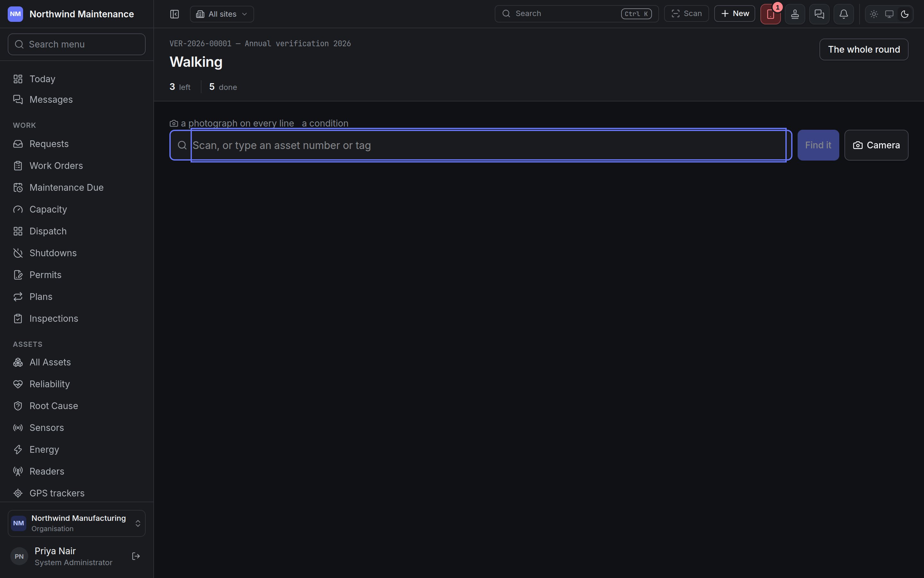Screen dimensions: 924x578
Task: Click the Sensors signal icon
Action: [18, 427]
